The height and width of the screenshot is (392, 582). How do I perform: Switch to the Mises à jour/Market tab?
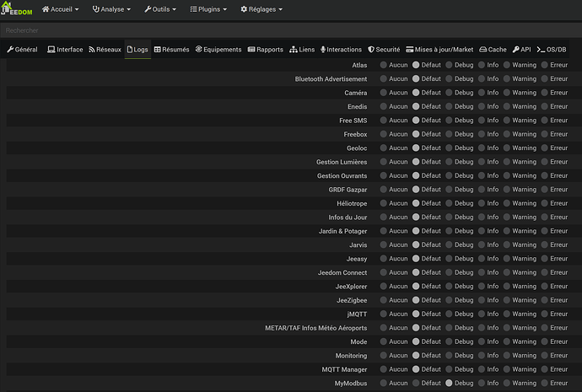point(439,50)
